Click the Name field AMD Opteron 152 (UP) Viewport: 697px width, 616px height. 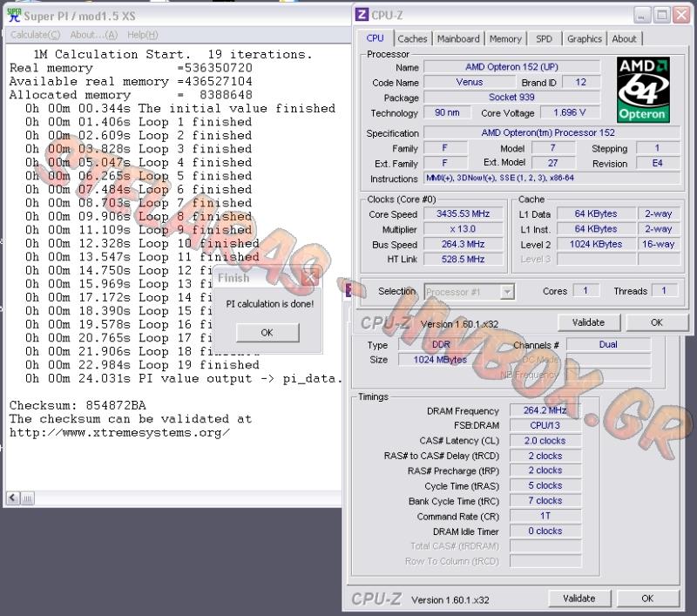click(x=511, y=67)
